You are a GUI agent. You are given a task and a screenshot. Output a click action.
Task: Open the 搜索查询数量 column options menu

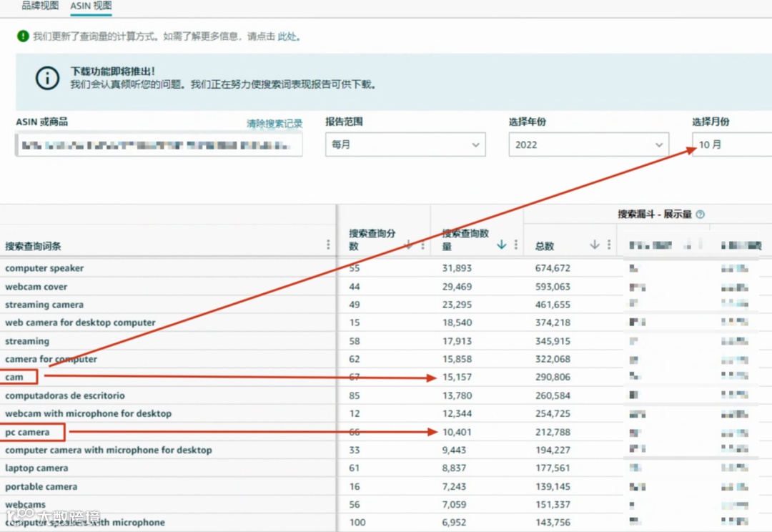[516, 245]
